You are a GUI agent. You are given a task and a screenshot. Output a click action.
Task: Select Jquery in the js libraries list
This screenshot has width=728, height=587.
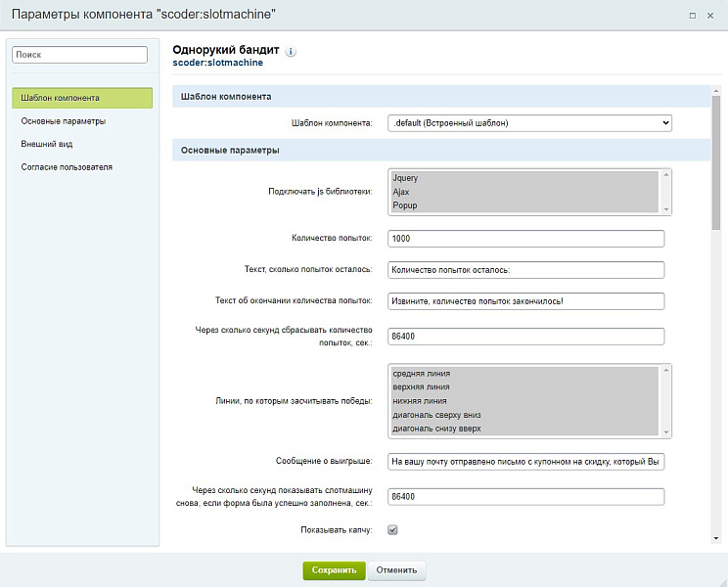click(x=405, y=178)
